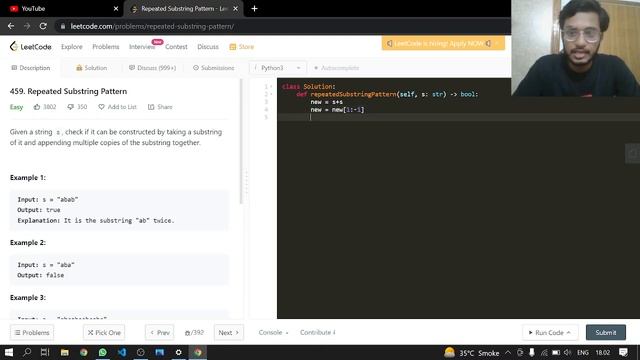Open the Contribute link

318,333
